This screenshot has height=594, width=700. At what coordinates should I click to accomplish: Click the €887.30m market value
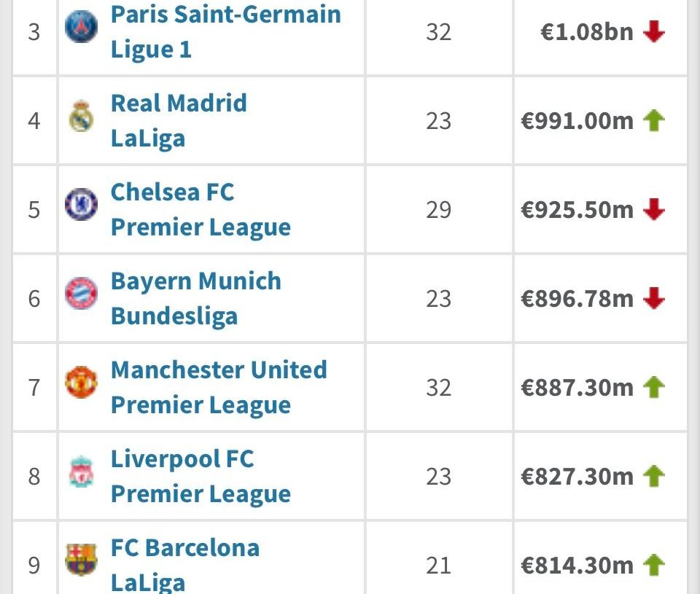tap(577, 388)
